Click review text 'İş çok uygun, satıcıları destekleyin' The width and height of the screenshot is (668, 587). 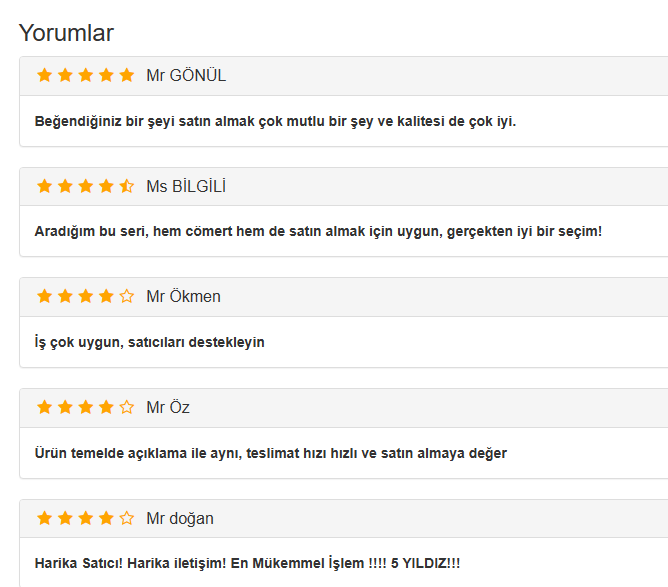point(149,342)
